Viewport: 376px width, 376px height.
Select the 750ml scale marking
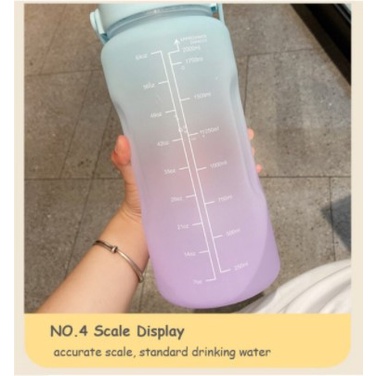[225, 199]
